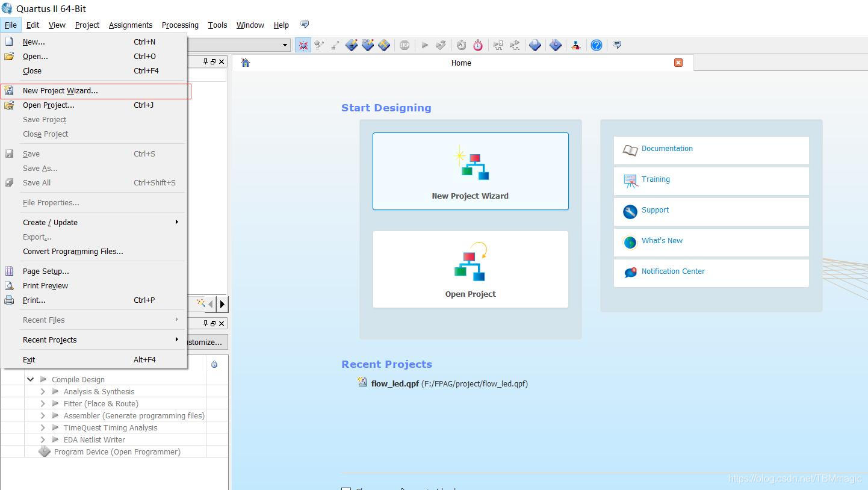Viewport: 868px width, 490px height.
Task: Pin the Project Navigator panel
Action: click(x=205, y=61)
